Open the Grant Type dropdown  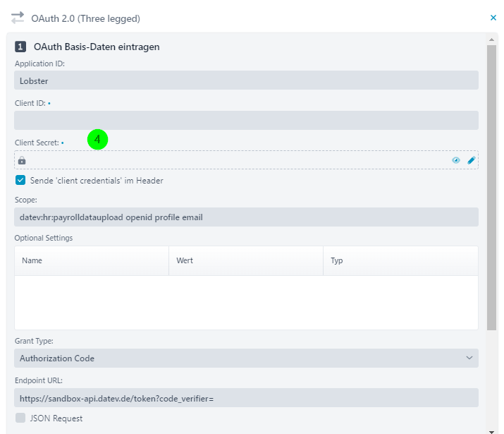point(246,358)
